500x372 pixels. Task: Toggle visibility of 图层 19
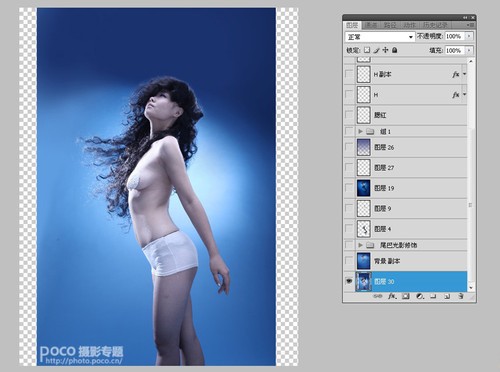click(x=349, y=188)
